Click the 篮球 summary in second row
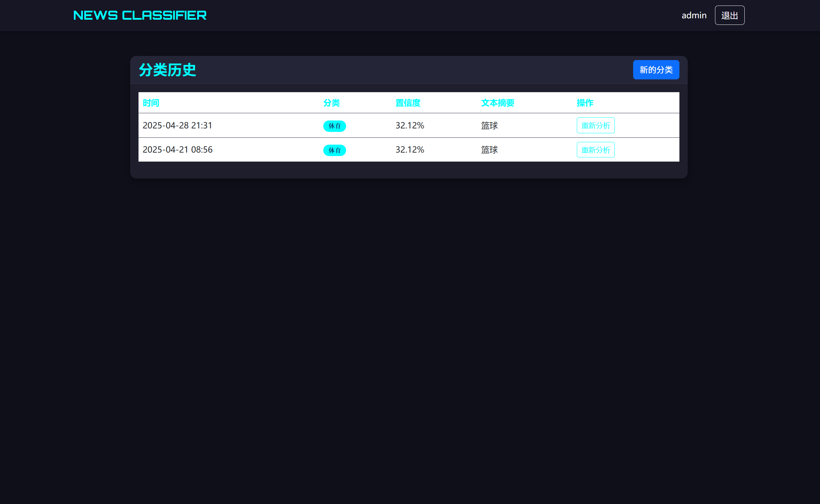The height and width of the screenshot is (504, 820). [x=489, y=150]
